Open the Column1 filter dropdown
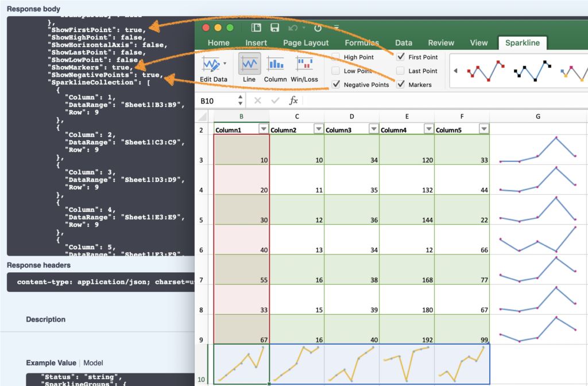This screenshot has height=386, width=588. tap(263, 129)
